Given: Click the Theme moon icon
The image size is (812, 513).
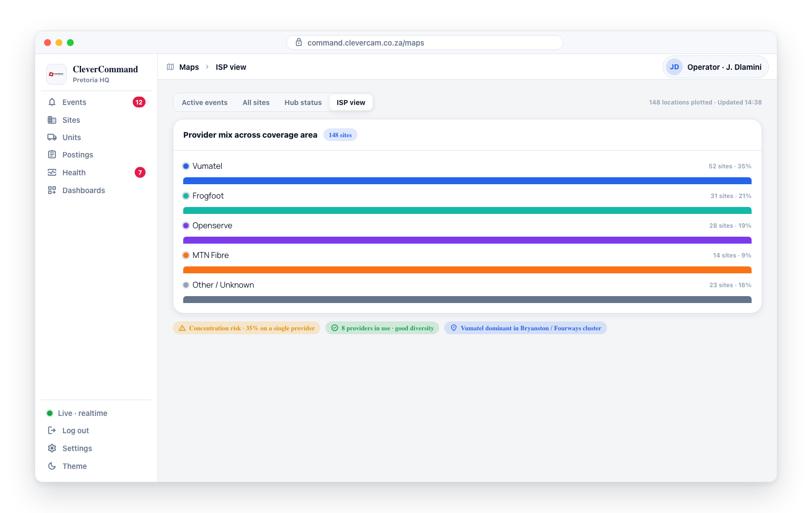Looking at the screenshot, I should [x=52, y=466].
